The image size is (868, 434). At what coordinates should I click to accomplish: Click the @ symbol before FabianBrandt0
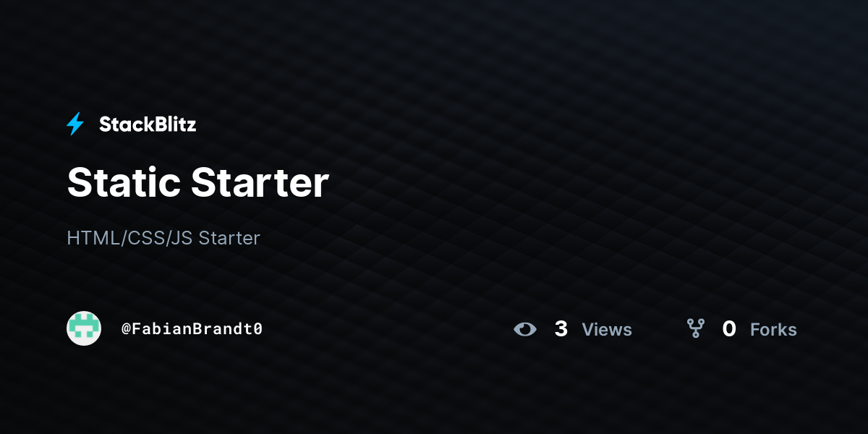[126, 329]
